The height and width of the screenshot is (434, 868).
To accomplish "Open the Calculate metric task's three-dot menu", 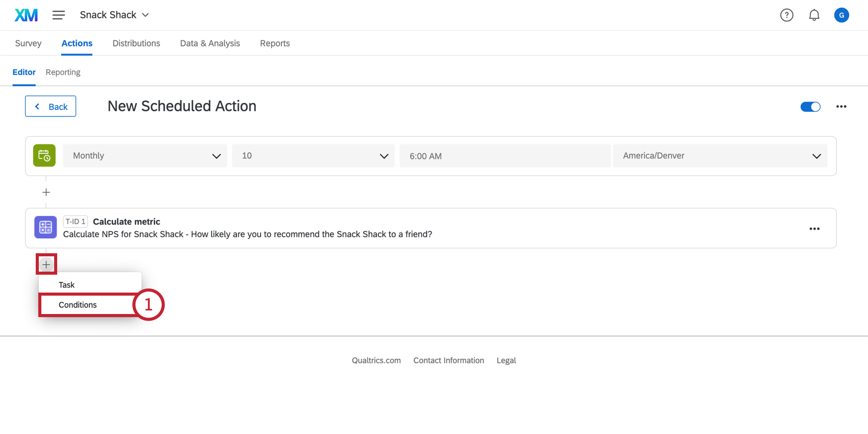I will pyautogui.click(x=814, y=229).
